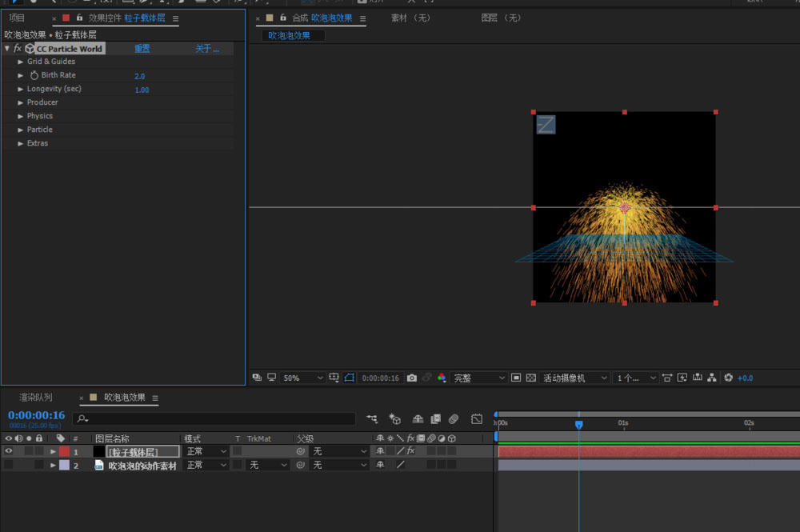Image resolution: width=800 pixels, height=532 pixels.
Task: Toggle the transparency grid icon
Action: [x=530, y=378]
